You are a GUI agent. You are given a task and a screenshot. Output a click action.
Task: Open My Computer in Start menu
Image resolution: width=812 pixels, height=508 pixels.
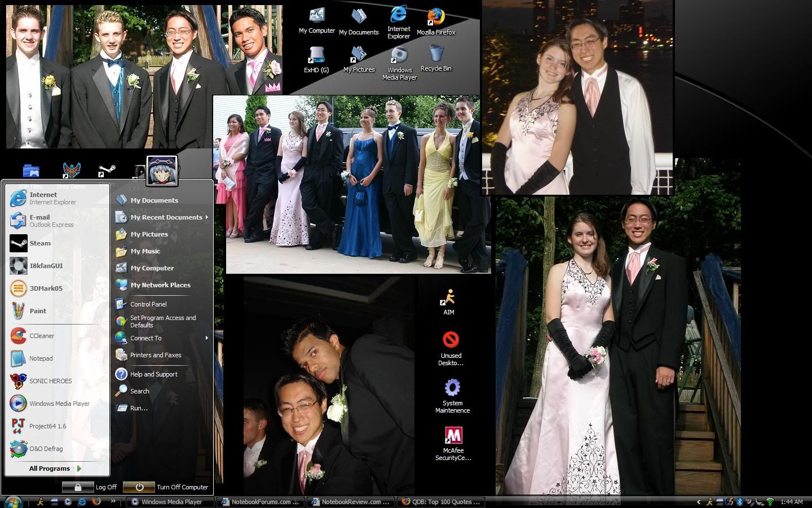point(162,268)
